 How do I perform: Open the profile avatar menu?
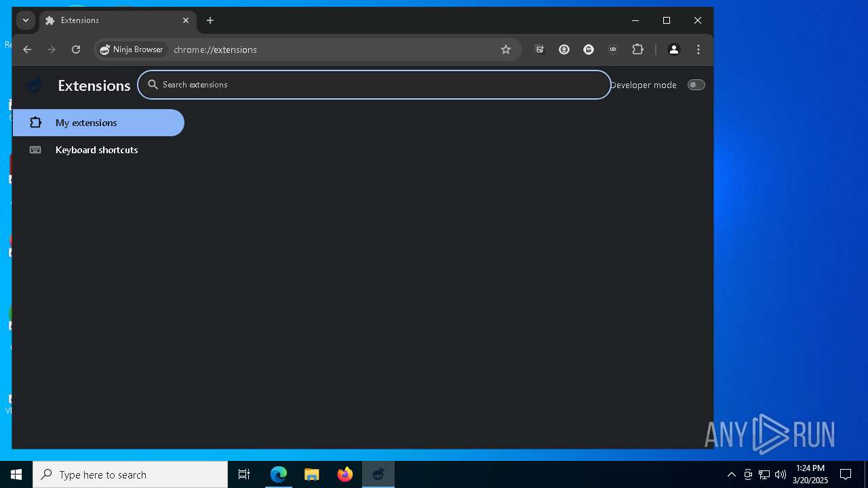click(673, 49)
